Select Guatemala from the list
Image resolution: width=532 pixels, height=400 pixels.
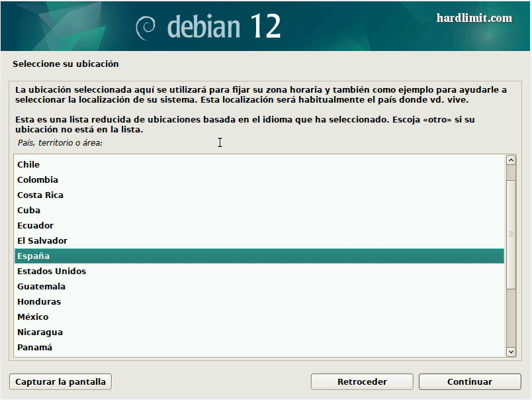[41, 286]
